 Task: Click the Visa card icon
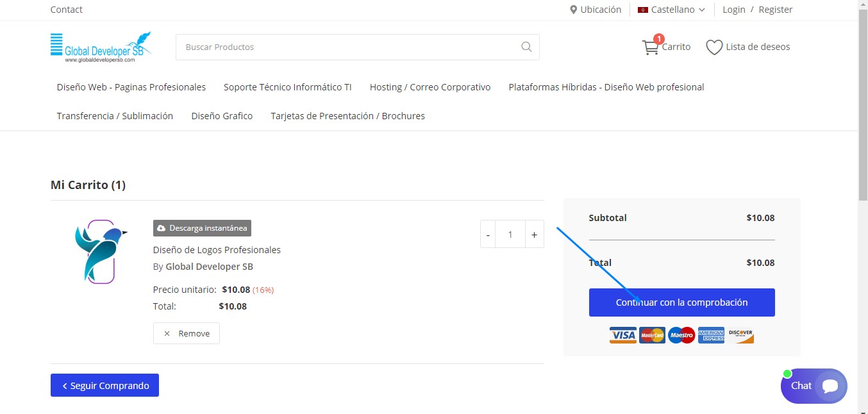click(622, 335)
